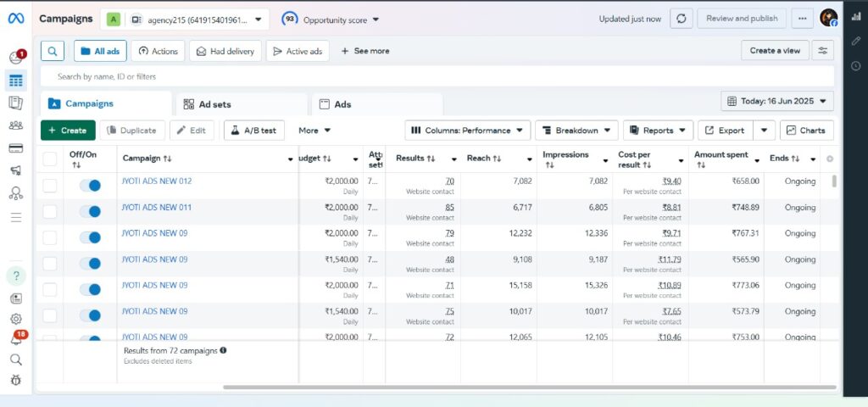Toggle the campaign with ₹565.90 spent
868x407 pixels.
click(x=90, y=264)
